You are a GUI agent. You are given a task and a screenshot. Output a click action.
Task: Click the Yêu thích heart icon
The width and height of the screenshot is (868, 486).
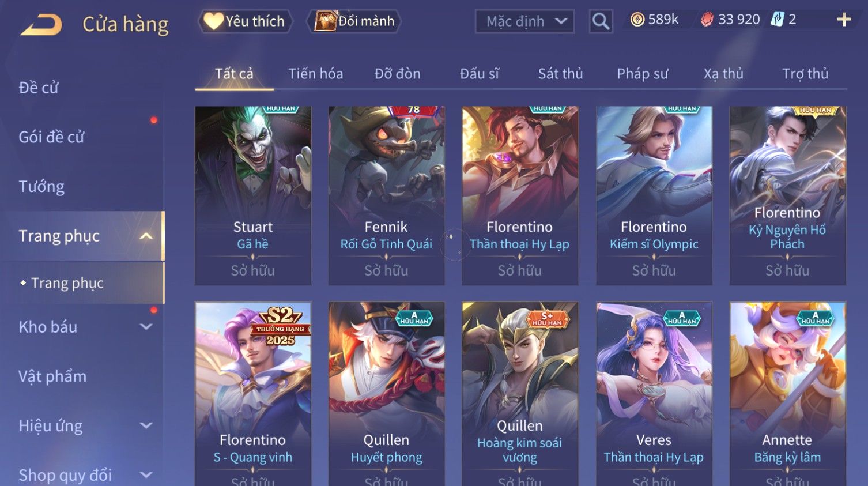213,21
